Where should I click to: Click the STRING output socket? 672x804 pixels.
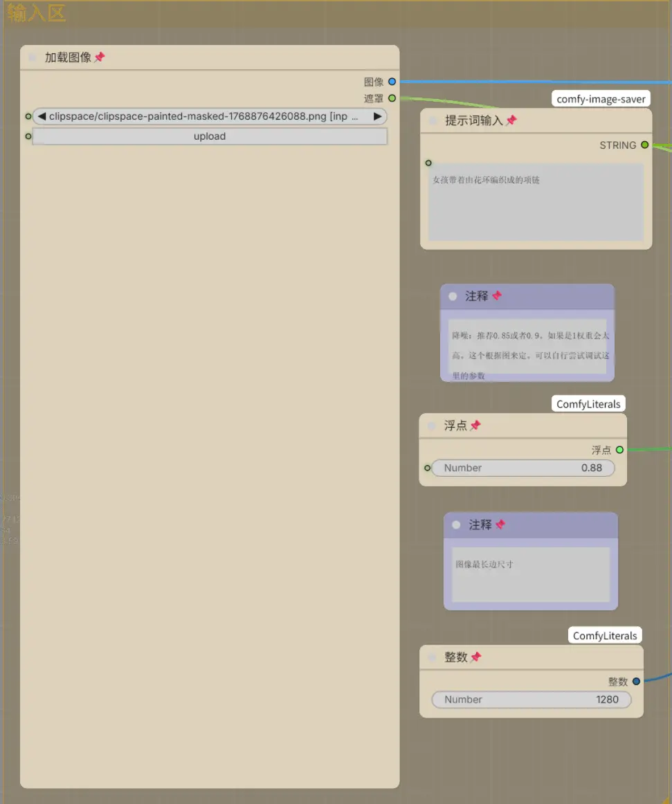click(645, 145)
